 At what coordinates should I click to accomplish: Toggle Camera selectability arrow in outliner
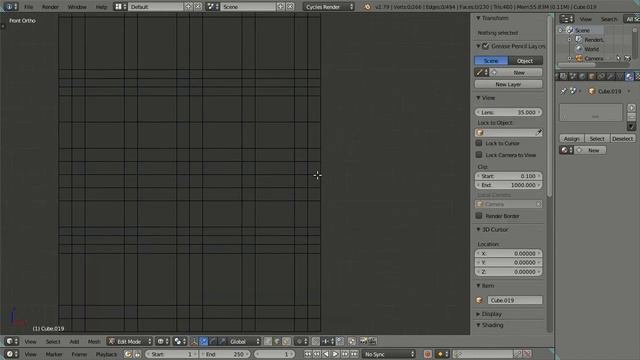[618, 58]
